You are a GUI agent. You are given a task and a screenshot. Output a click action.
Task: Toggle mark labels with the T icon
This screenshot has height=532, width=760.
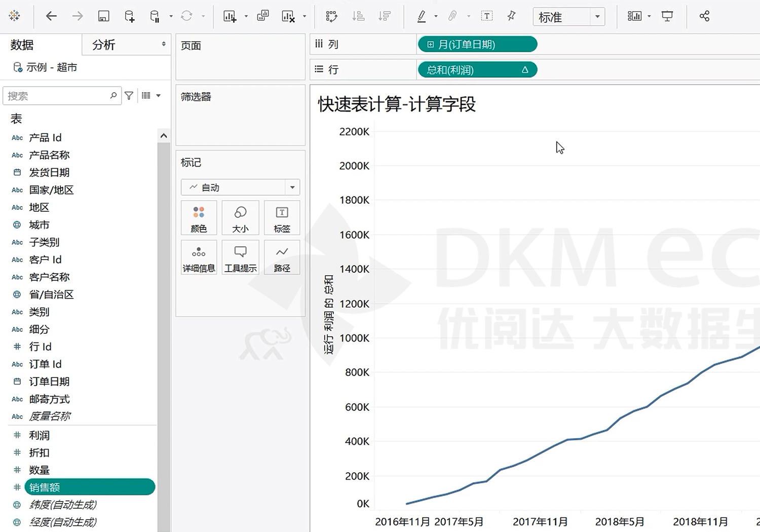(486, 16)
